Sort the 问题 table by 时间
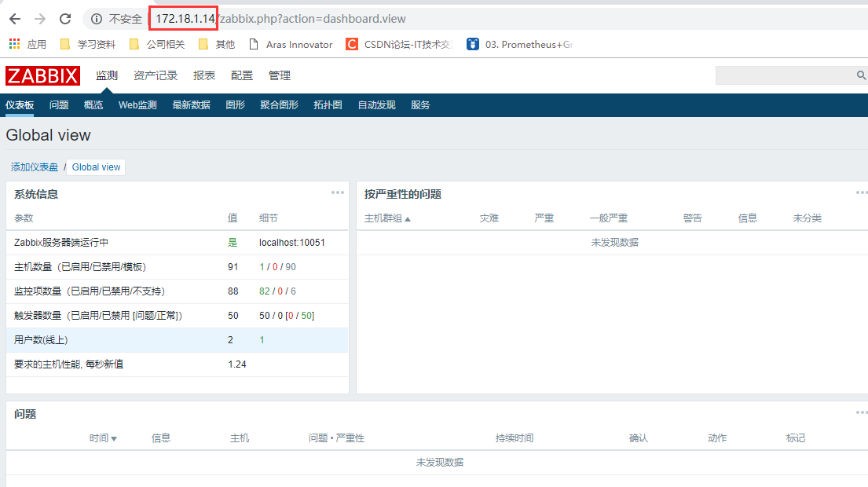Image resolution: width=868 pixels, height=487 pixels. (103, 438)
